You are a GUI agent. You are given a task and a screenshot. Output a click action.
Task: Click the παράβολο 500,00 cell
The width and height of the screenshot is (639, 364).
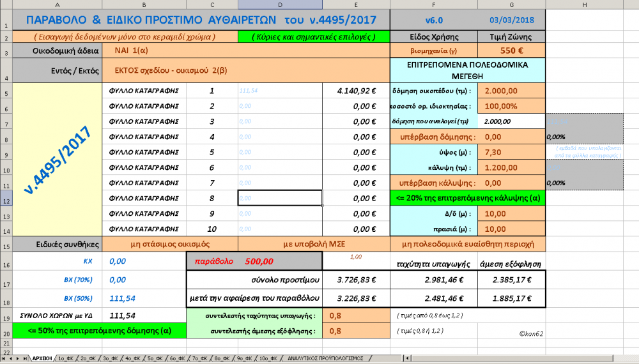254,261
